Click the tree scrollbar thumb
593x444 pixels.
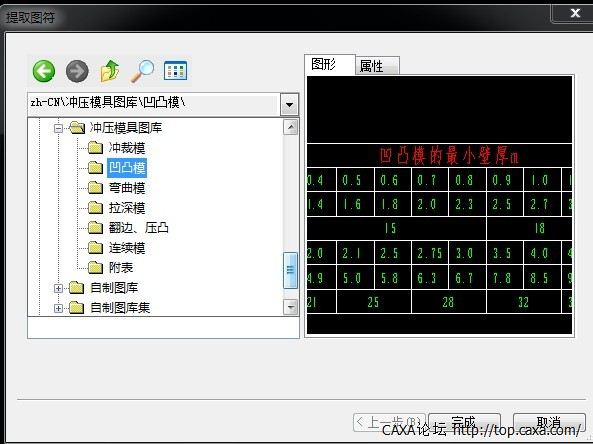(x=290, y=270)
